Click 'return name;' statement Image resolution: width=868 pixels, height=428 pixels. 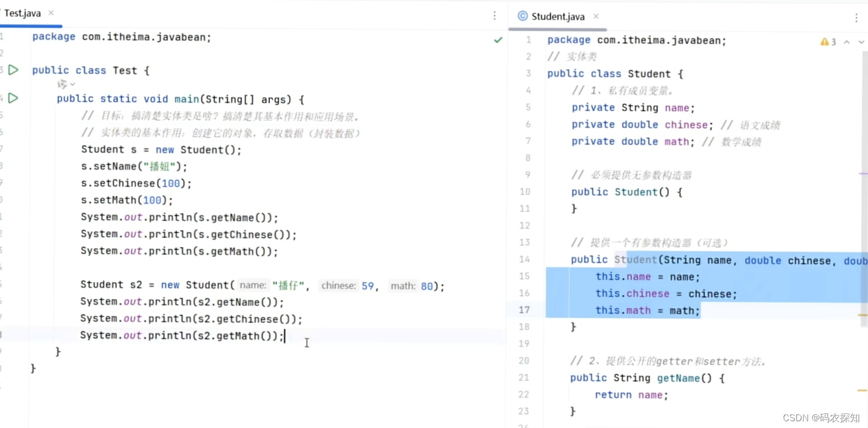tap(632, 395)
